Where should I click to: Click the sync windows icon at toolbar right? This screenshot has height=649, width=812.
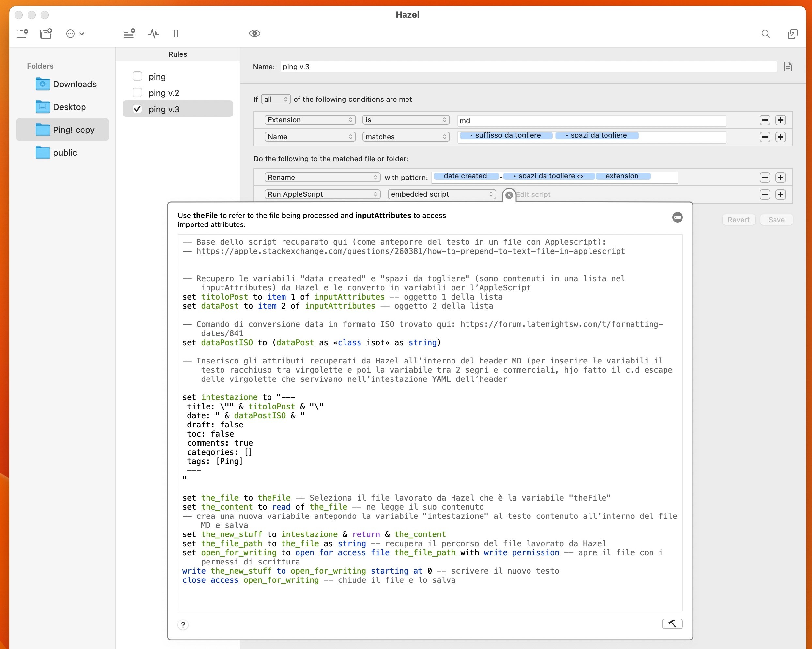click(x=792, y=34)
